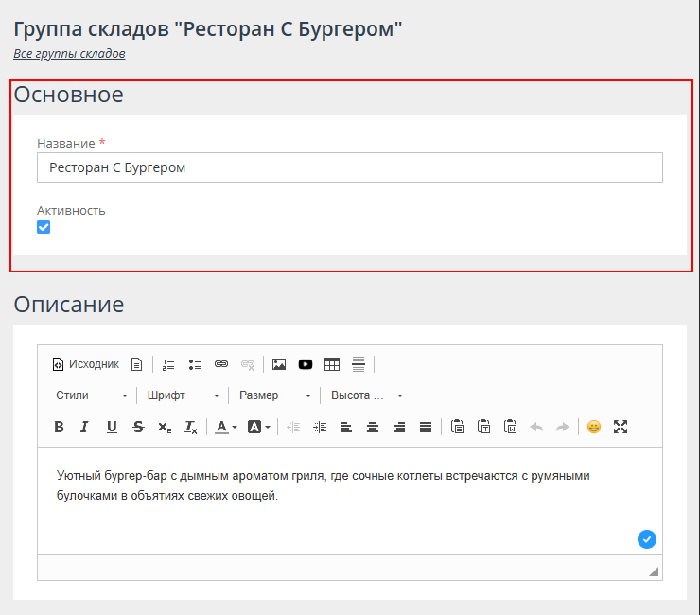This screenshot has height=615, width=700.
Task: Toggle bold formatting
Action: point(59,428)
